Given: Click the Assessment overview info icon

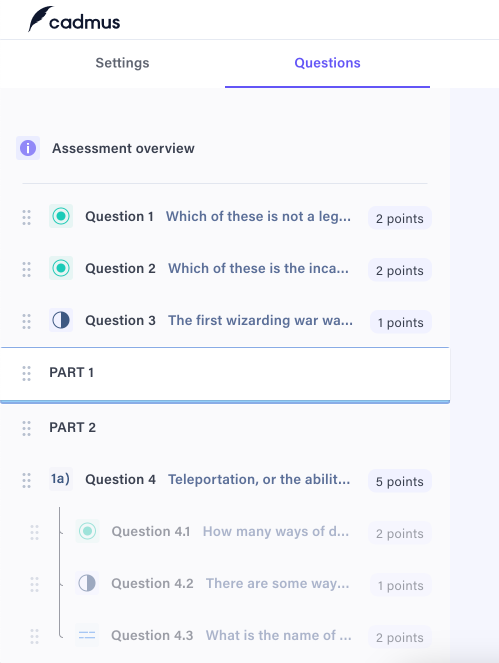Looking at the screenshot, I should click(28, 148).
